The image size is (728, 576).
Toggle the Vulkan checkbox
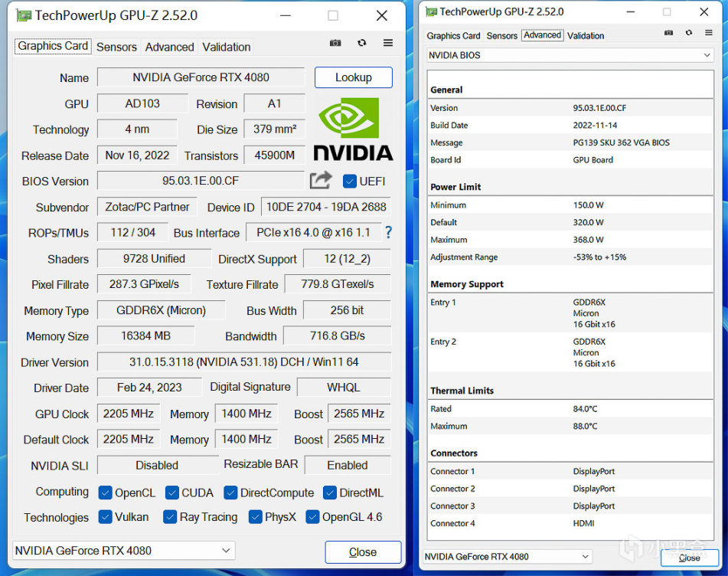click(106, 516)
